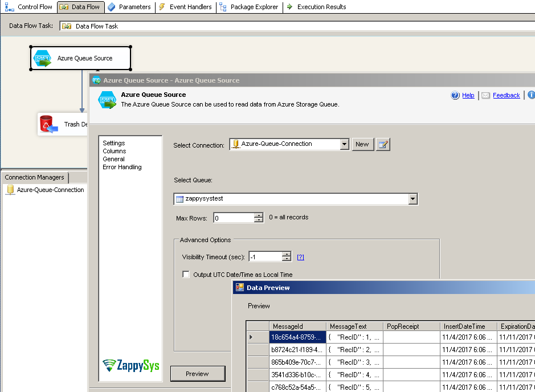
Task: Select the Data Flow tab
Action: [80, 7]
